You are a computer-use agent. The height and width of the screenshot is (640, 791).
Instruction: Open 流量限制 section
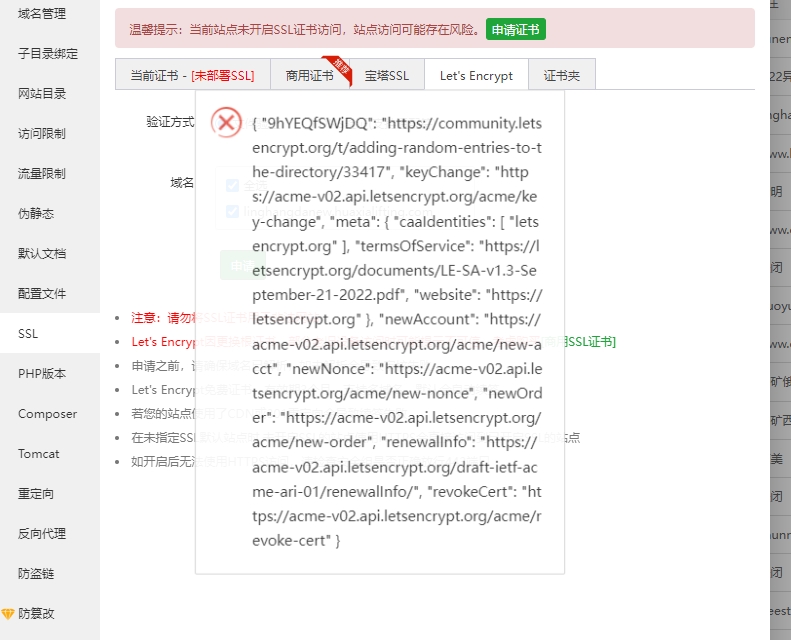[x=42, y=173]
